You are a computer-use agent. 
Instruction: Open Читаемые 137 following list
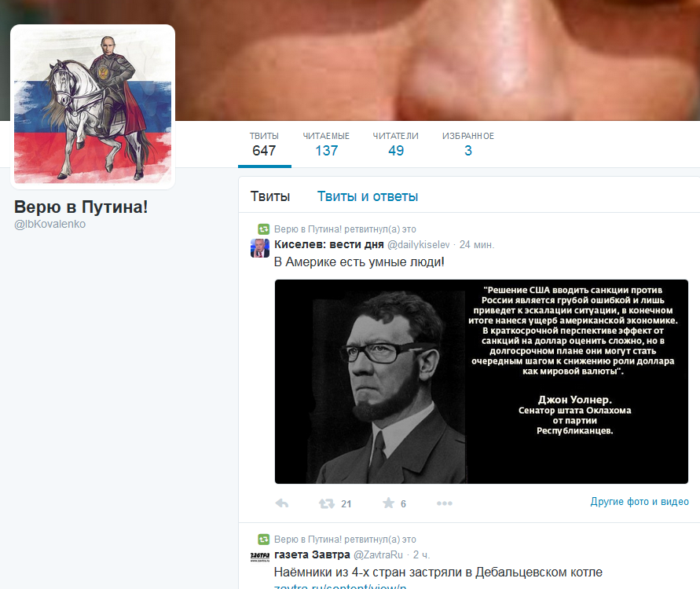click(x=326, y=145)
